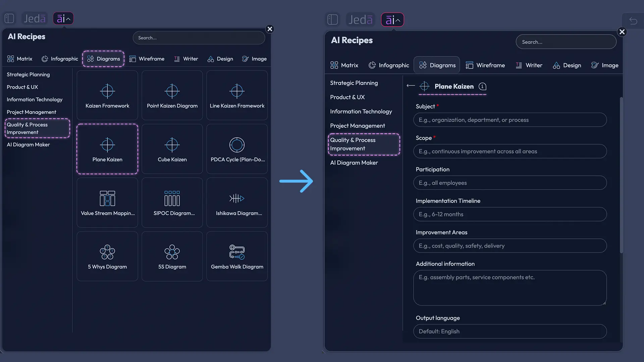Click into the Subject input field

510,120
